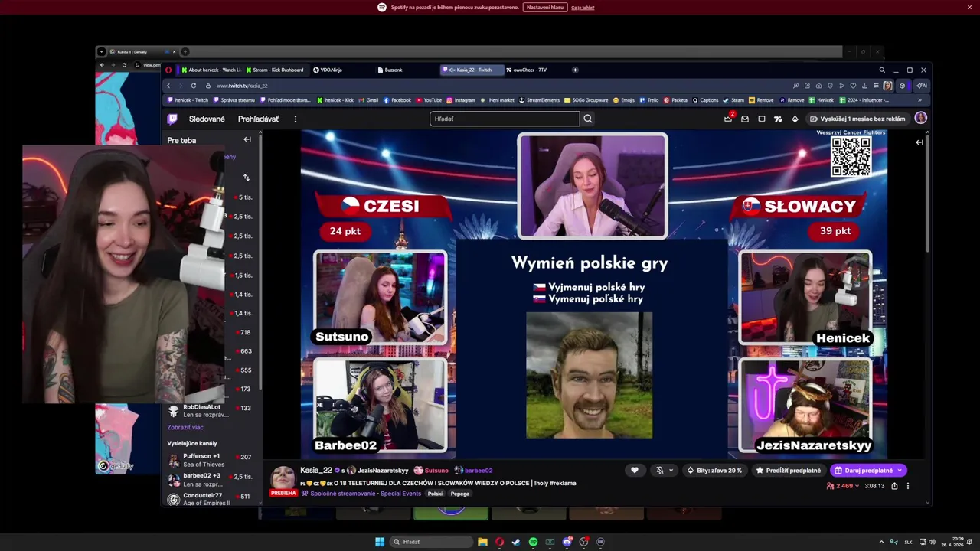Click the Kasia_22 channel name link

pyautogui.click(x=316, y=470)
